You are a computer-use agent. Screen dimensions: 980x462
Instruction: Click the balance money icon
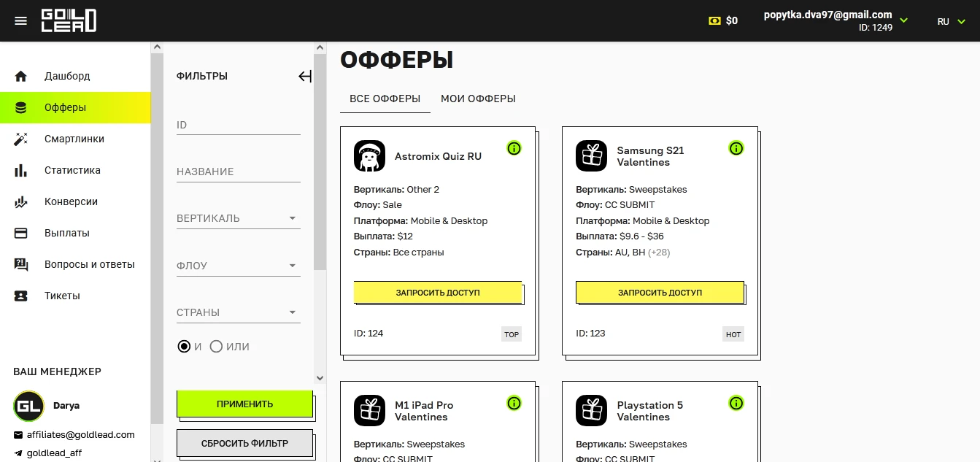pos(714,20)
